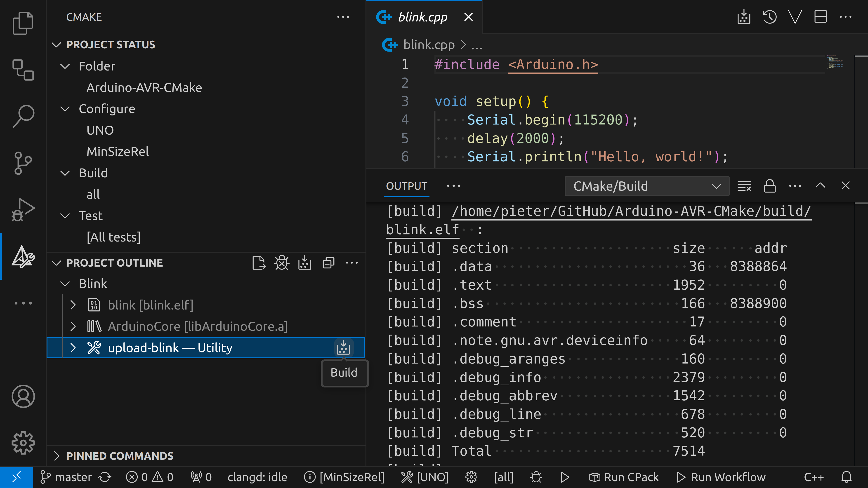Clear the output panel
This screenshot has width=868, height=488.
point(744,186)
